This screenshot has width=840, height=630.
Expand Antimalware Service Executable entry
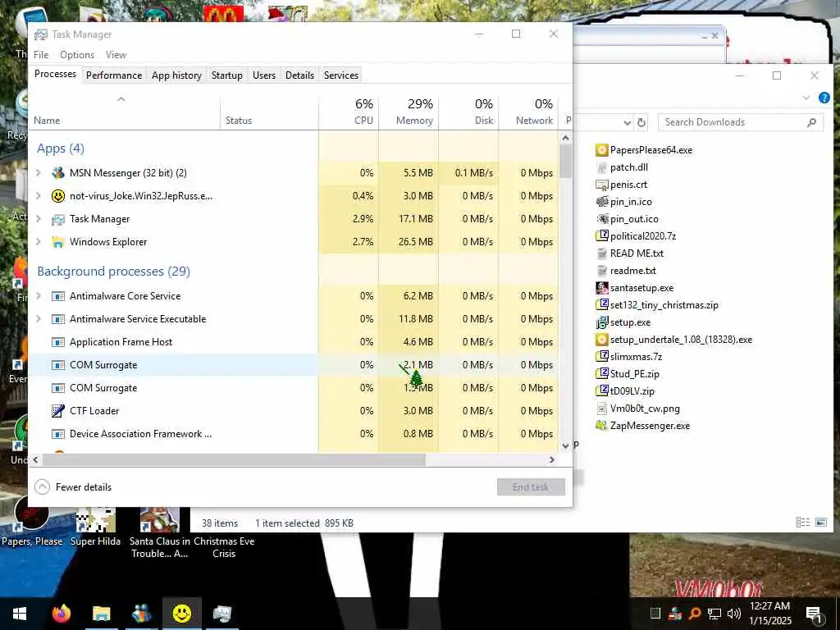[39, 319]
